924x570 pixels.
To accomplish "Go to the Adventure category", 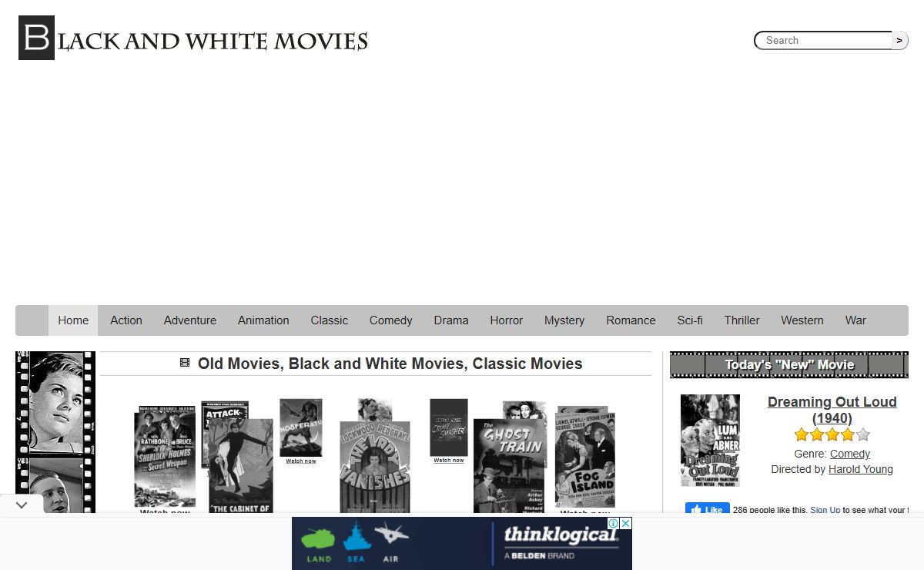I will coord(190,320).
